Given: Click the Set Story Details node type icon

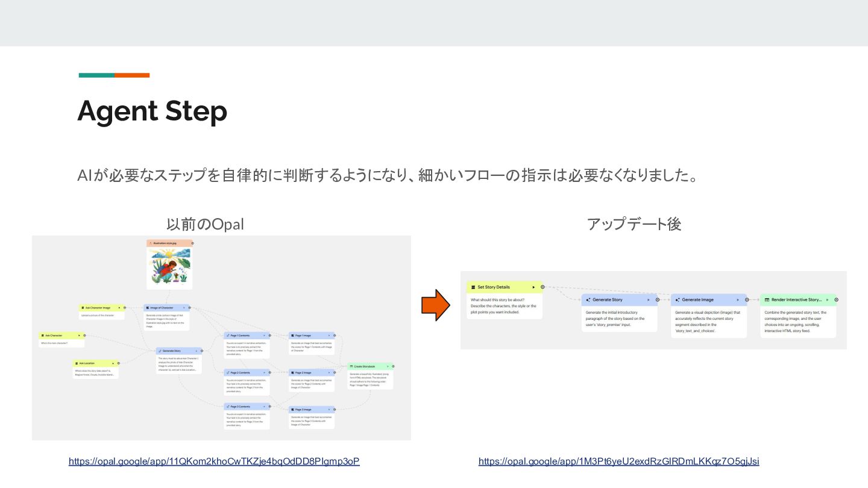Looking at the screenshot, I should 473,287.
